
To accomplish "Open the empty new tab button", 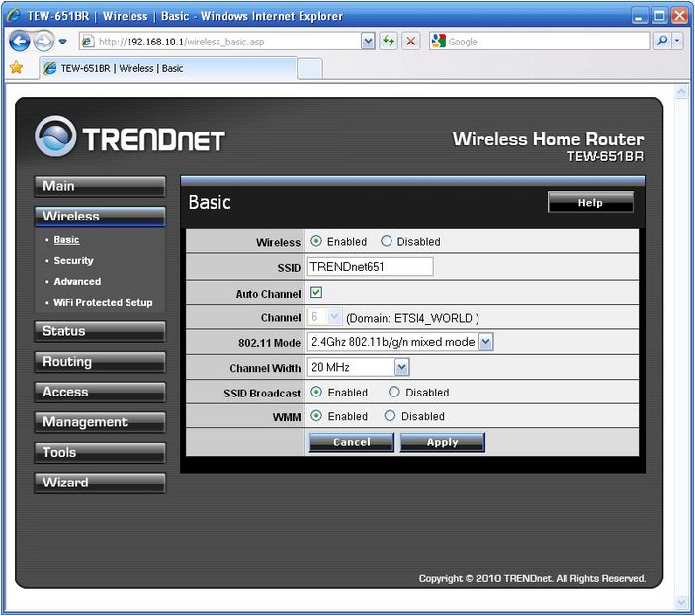I will click(x=309, y=68).
